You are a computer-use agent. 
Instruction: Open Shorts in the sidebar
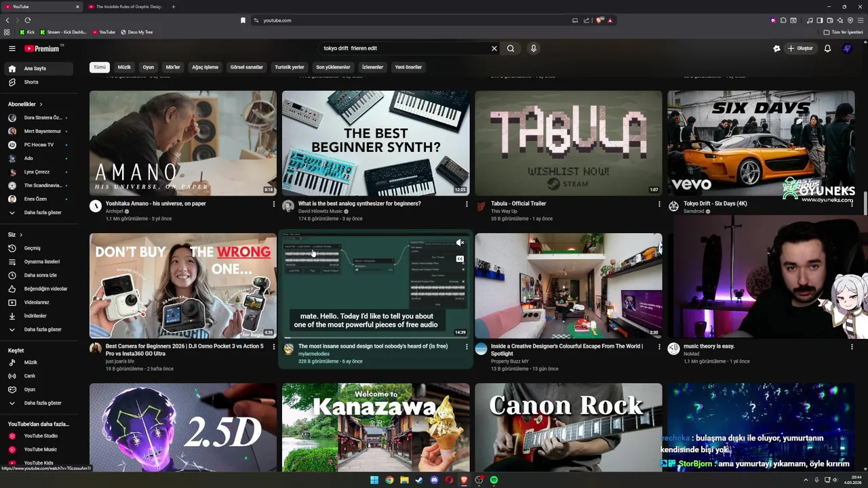pos(39,82)
